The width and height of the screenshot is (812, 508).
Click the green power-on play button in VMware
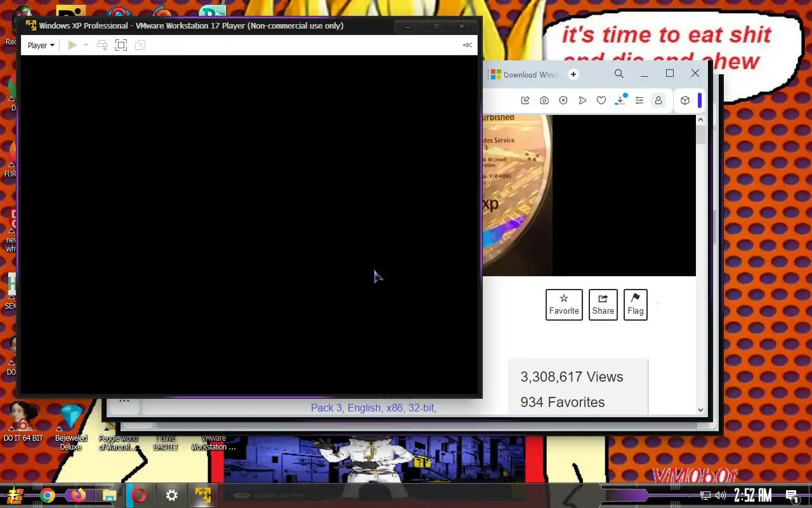[72, 45]
